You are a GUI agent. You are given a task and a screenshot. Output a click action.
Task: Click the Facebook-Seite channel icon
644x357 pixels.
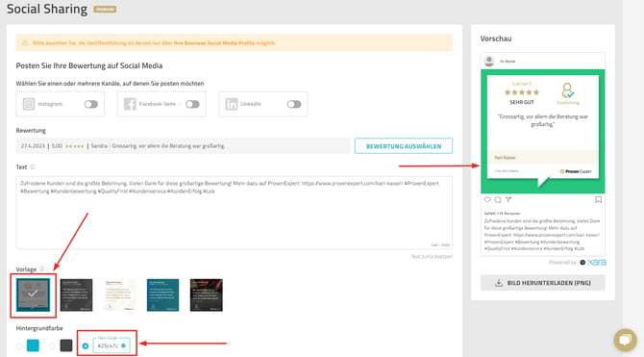tap(130, 104)
